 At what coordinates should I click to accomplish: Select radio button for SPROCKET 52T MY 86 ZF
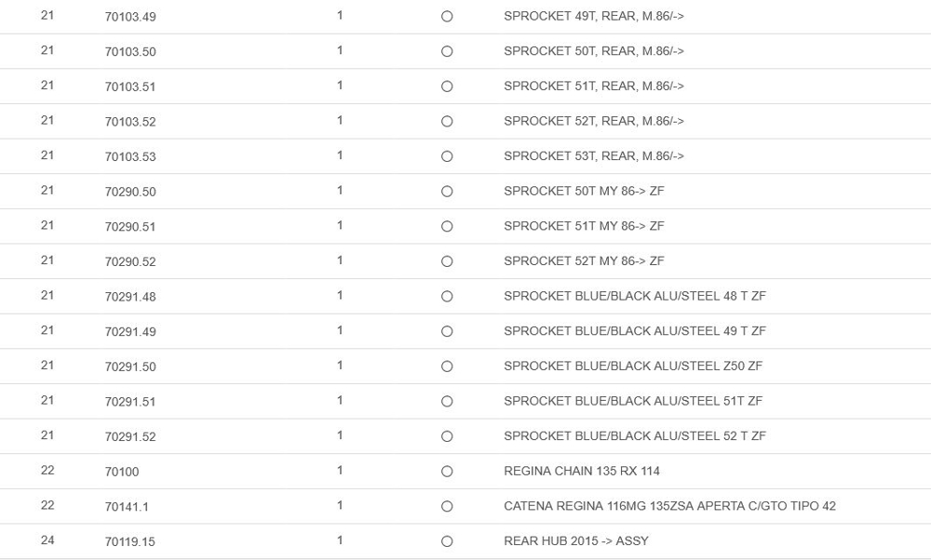447,261
